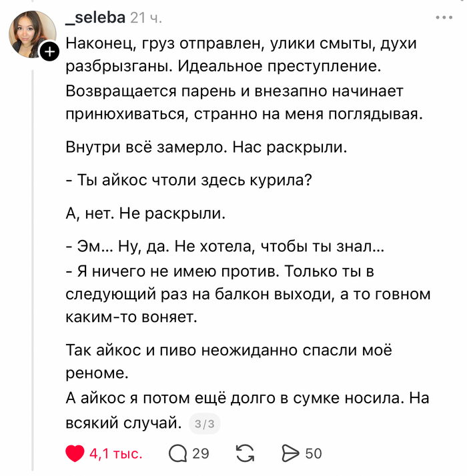
Task: Open comments via the speech bubble icon
Action: click(x=178, y=453)
